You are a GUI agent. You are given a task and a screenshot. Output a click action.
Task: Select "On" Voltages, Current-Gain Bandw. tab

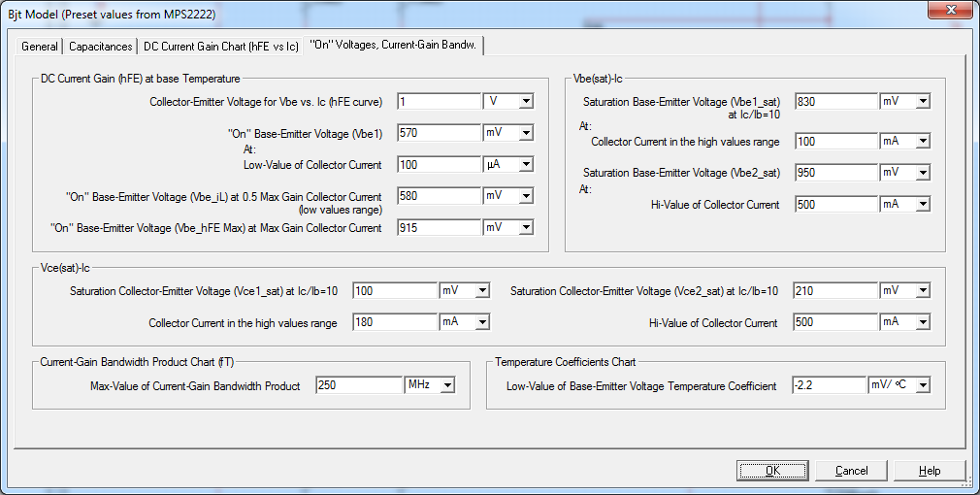click(x=393, y=45)
